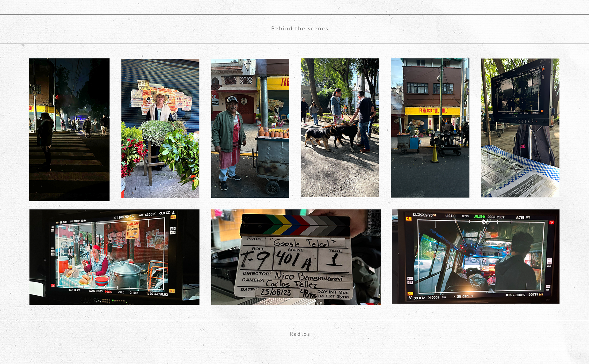Screen dimensions: 589x364
Task: Open the man in green jacket photo
Action: click(x=250, y=128)
